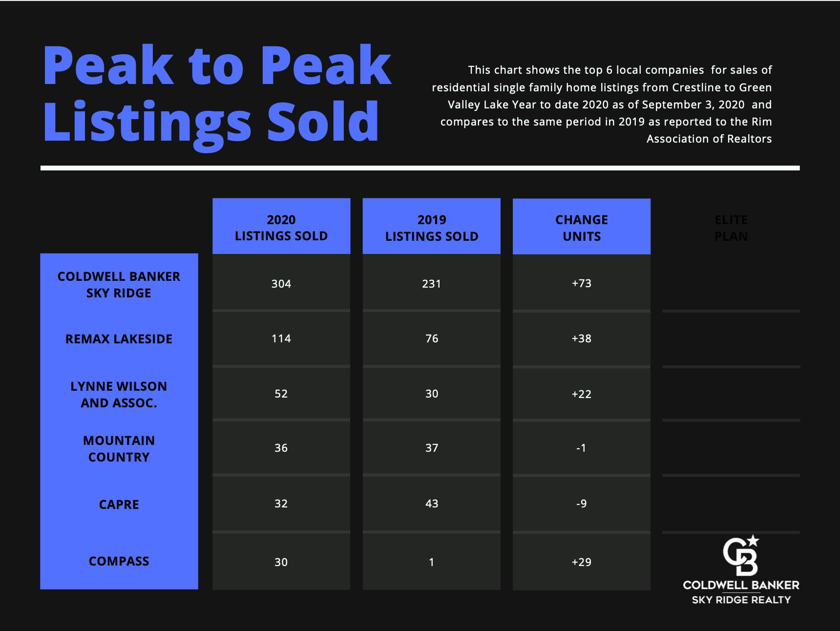
Task: Click the 304 value for Coldwell Banker
Action: (x=281, y=284)
